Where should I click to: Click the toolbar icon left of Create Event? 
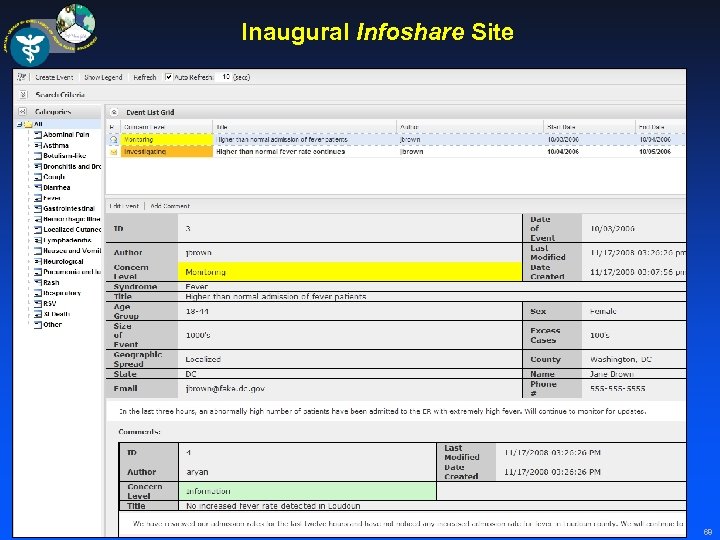tap(22, 77)
